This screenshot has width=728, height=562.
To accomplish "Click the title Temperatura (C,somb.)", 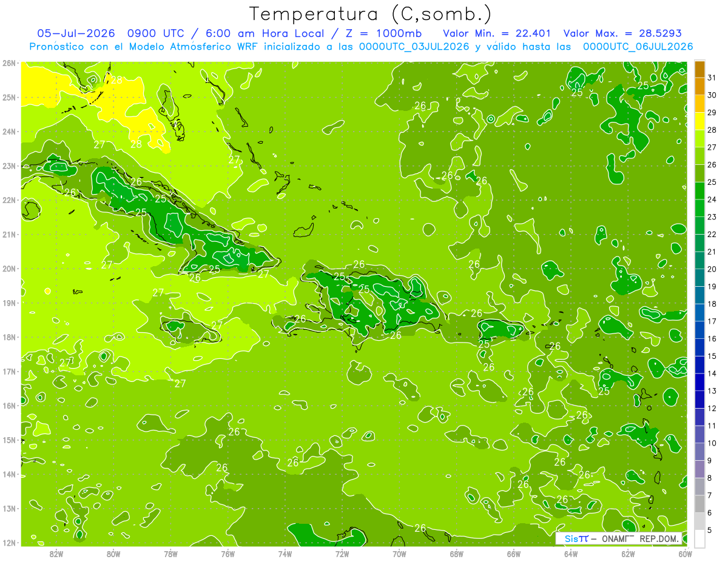I will click(371, 14).
